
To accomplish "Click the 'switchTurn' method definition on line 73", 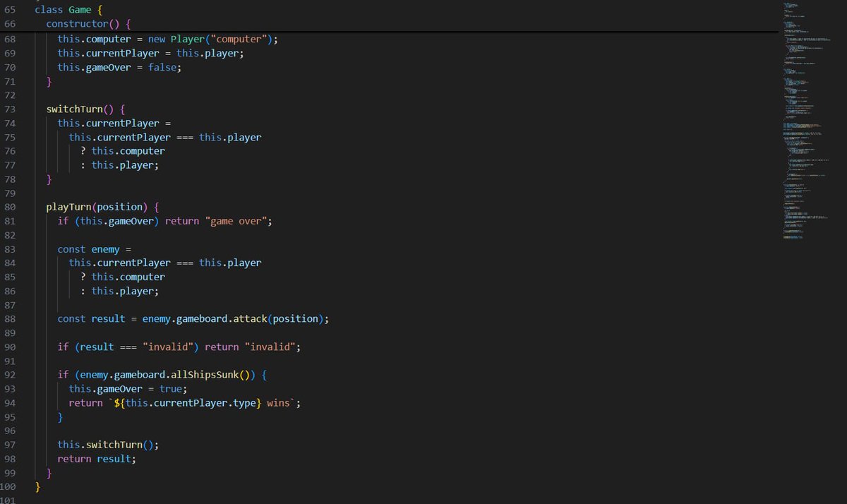I will point(74,109).
